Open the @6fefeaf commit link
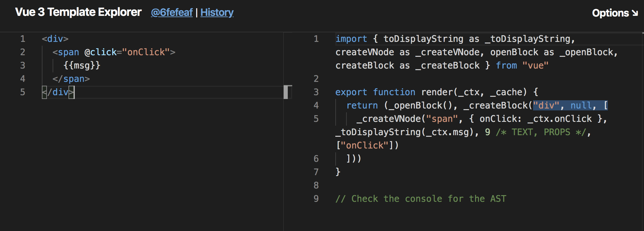Screen dimensions: 644x231 coord(171,12)
